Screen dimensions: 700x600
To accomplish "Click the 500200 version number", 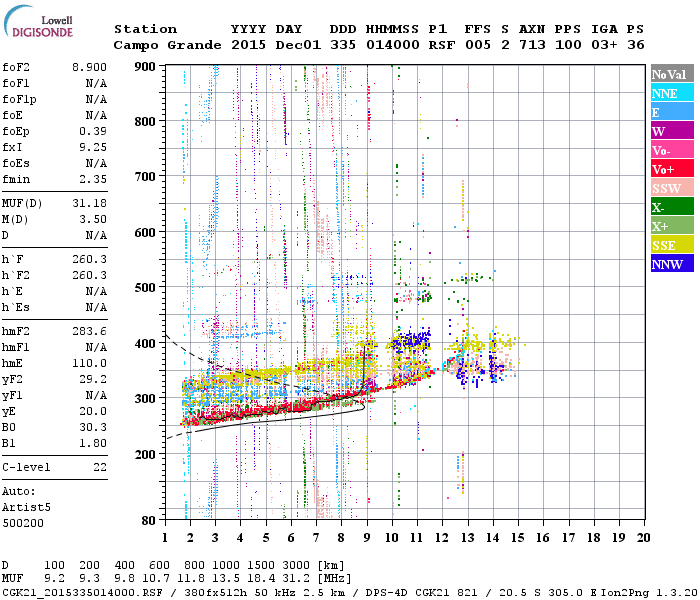I will pyautogui.click(x=23, y=523).
